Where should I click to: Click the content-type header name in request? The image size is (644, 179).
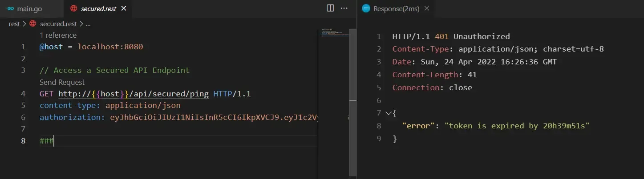point(70,106)
